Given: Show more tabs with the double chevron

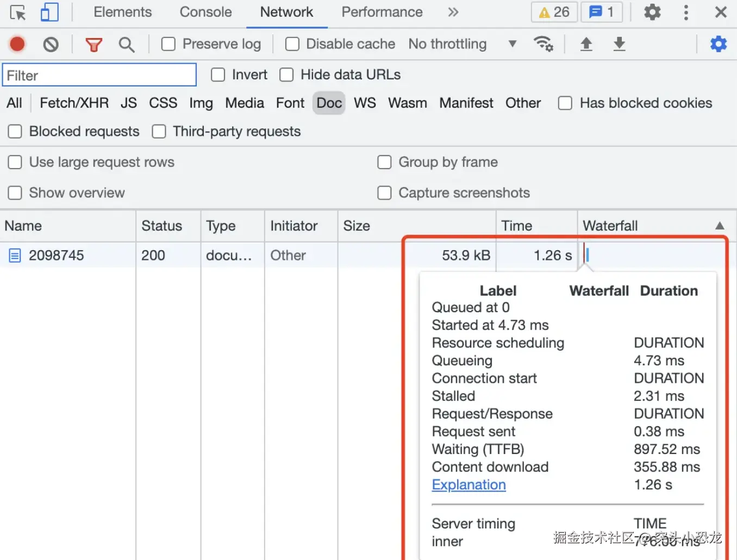Looking at the screenshot, I should click(x=453, y=12).
